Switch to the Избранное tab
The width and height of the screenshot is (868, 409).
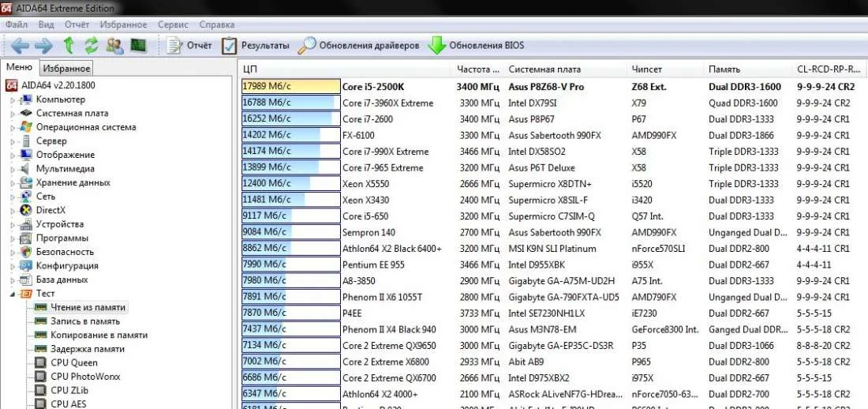(x=66, y=69)
